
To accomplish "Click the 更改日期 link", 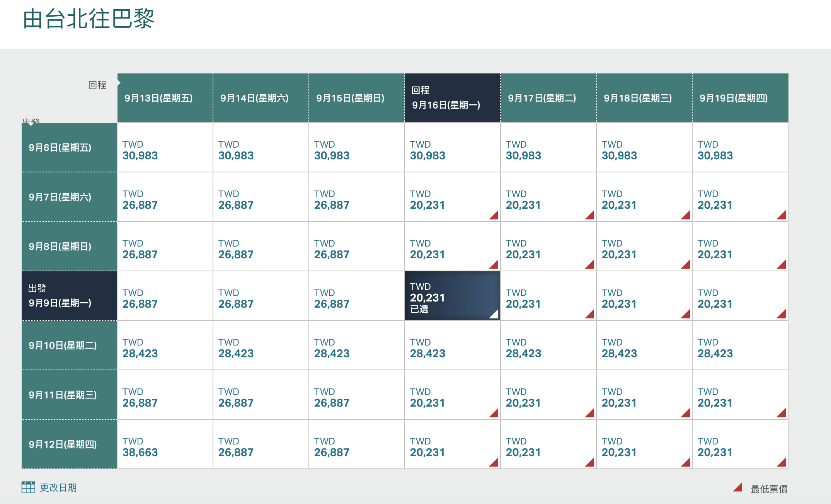I will click(58, 488).
